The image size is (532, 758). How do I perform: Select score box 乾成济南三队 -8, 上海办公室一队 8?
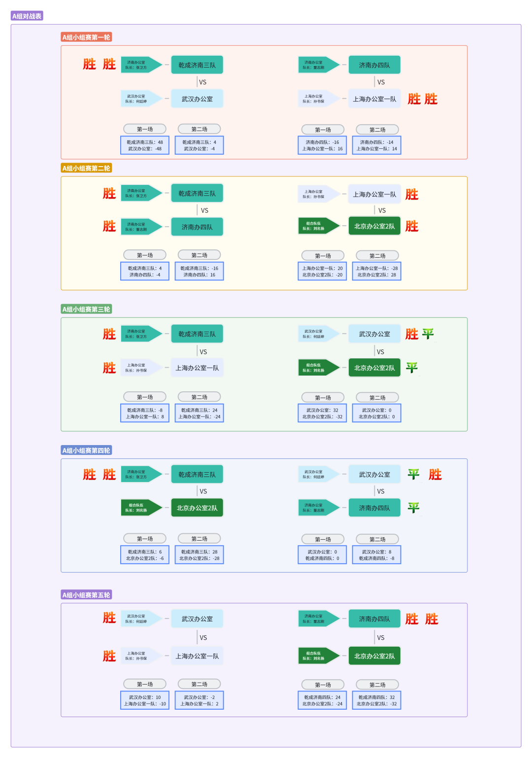[x=145, y=413]
